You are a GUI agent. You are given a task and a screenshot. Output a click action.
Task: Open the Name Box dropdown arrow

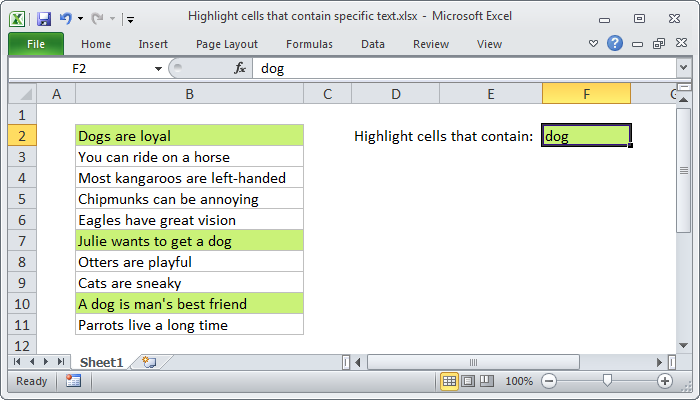158,69
